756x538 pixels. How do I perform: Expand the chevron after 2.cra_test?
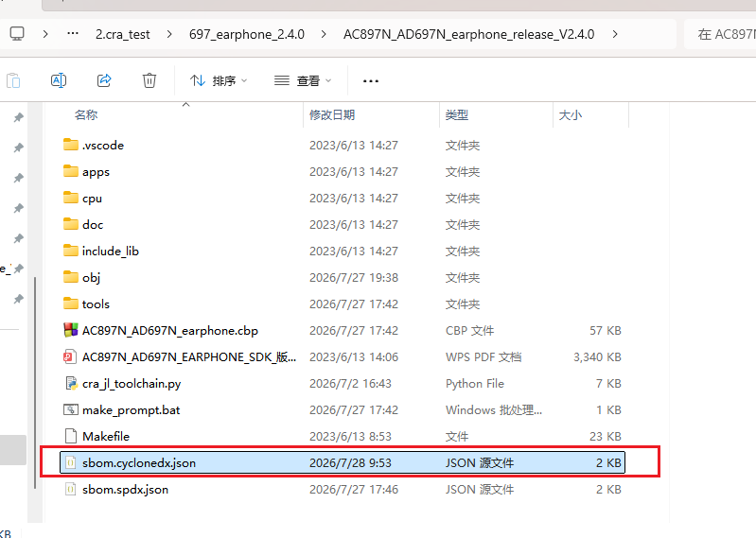pos(169,34)
